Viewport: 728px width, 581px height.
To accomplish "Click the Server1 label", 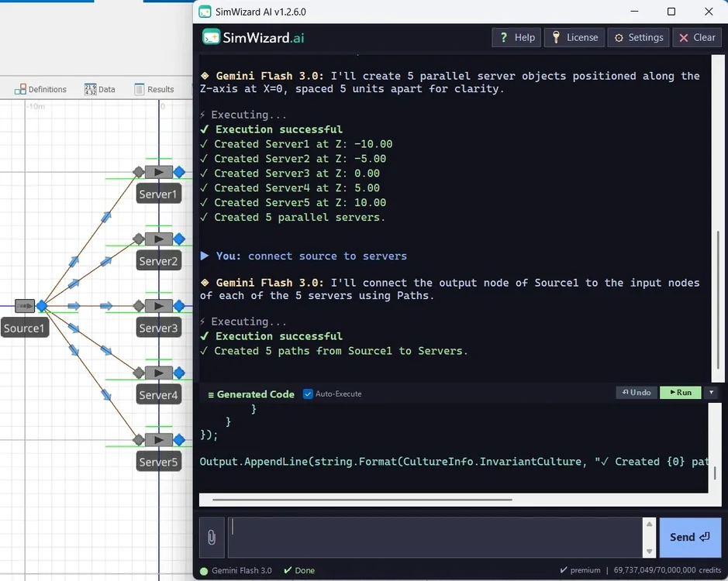I will pyautogui.click(x=158, y=194).
